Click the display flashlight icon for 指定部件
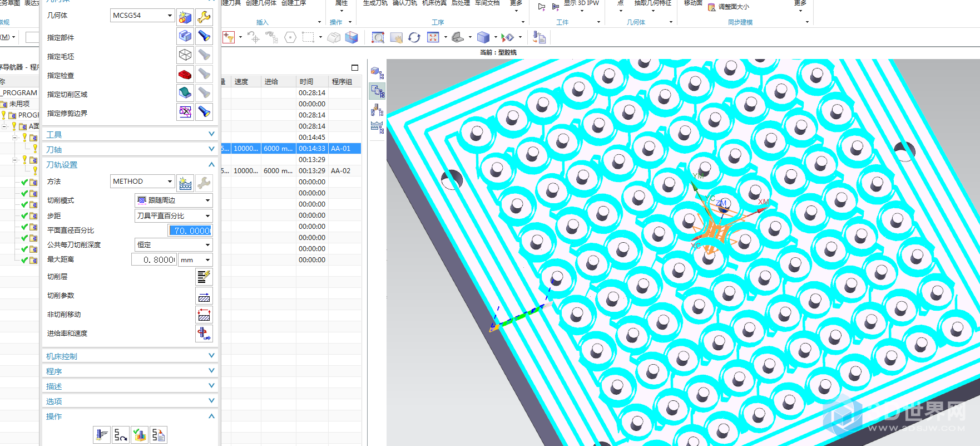 point(204,36)
